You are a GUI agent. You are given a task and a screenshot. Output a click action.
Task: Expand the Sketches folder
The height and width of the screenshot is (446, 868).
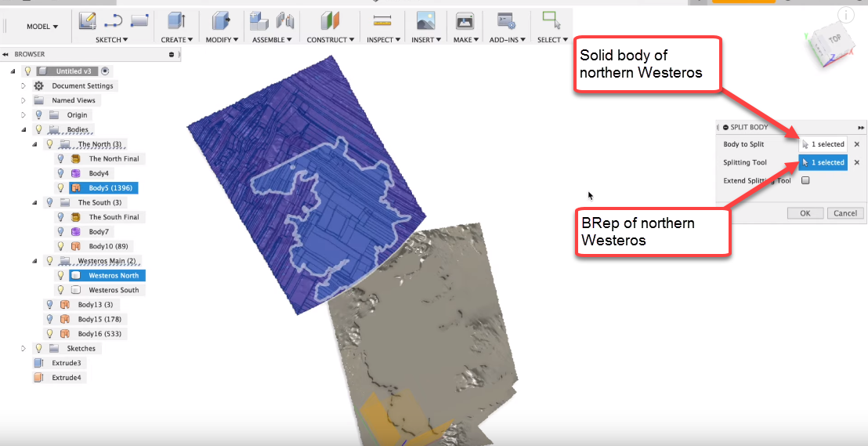tap(24, 348)
